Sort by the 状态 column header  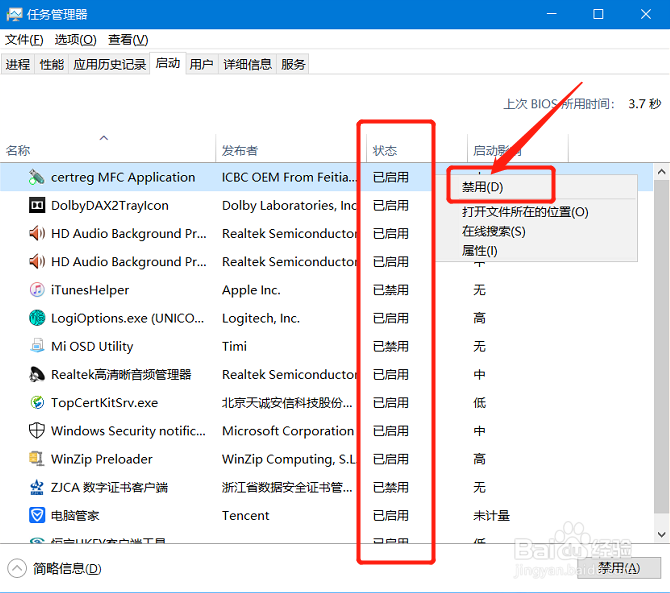coord(417,150)
